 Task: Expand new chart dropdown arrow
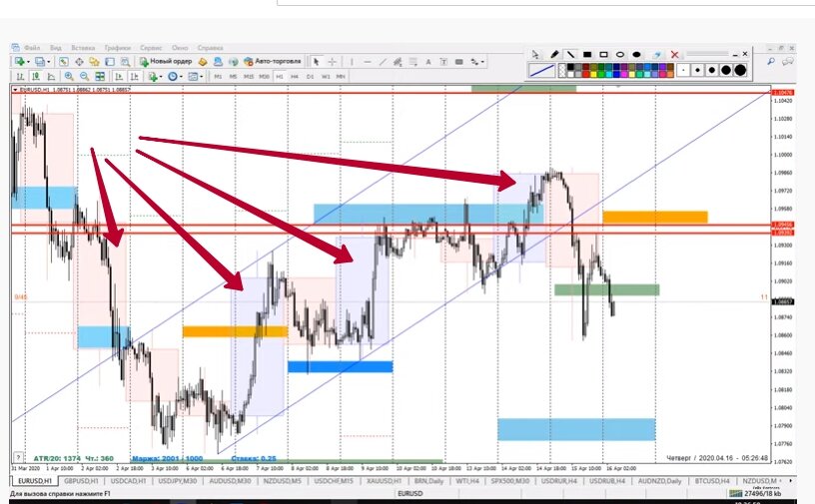click(x=28, y=62)
